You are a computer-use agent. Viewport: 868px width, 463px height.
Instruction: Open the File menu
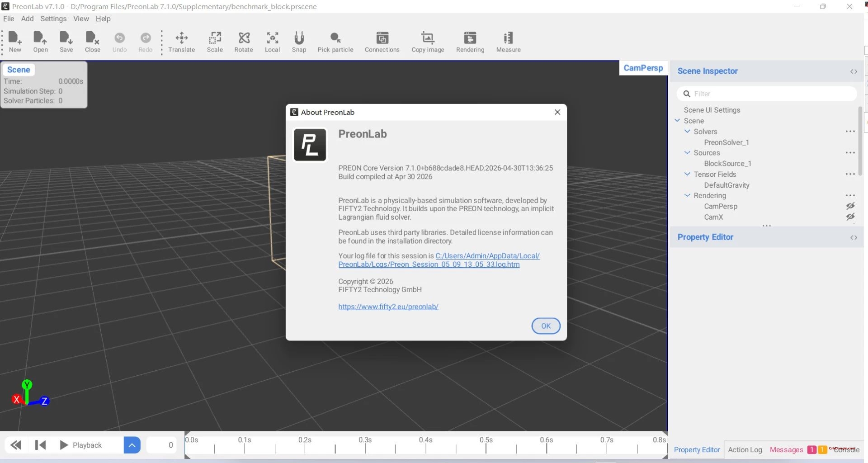tap(9, 19)
